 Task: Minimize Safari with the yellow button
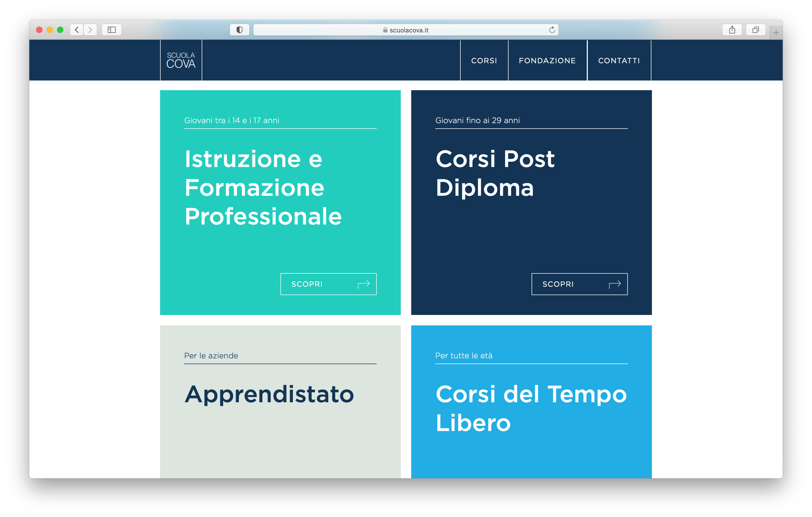pos(49,30)
